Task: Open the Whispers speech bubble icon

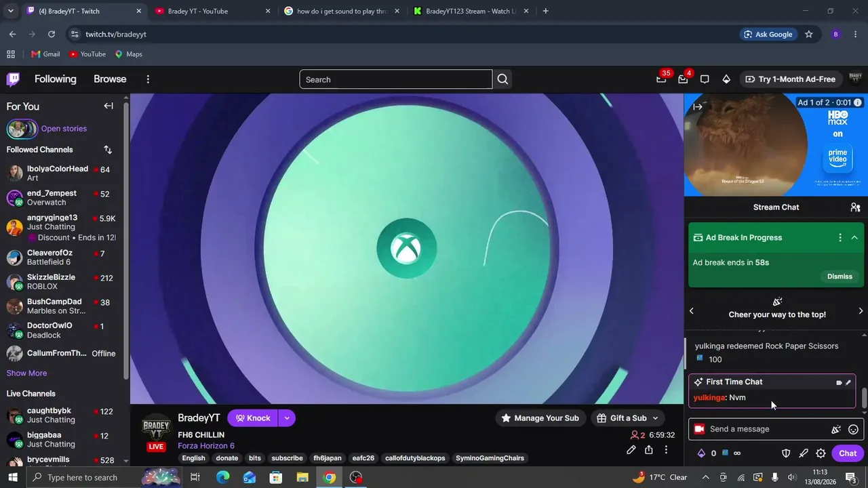Action: (x=705, y=79)
